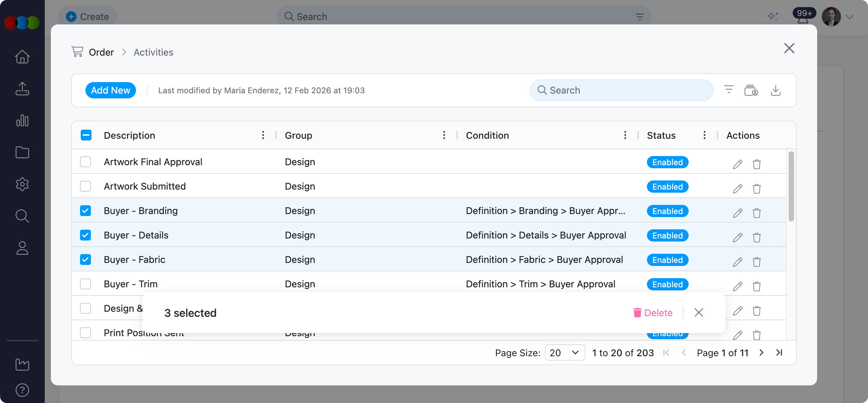Click the Add New button
This screenshot has width=868, height=403.
(111, 90)
